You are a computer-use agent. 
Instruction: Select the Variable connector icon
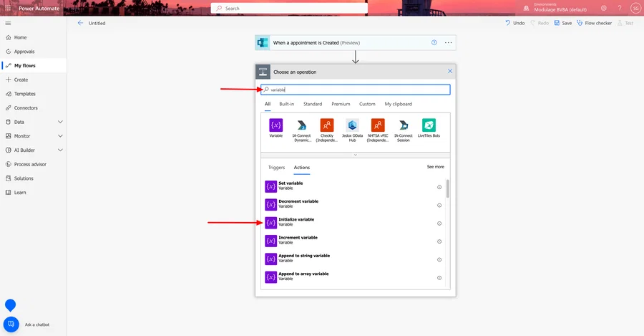click(276, 125)
